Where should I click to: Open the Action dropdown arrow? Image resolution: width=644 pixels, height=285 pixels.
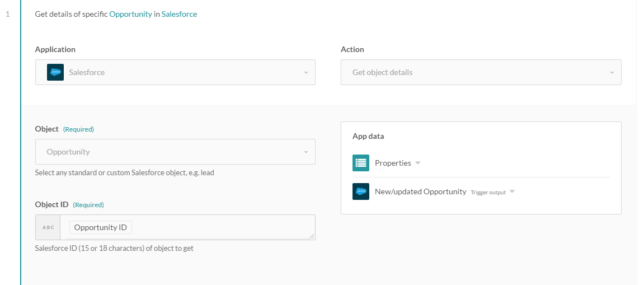tap(612, 73)
